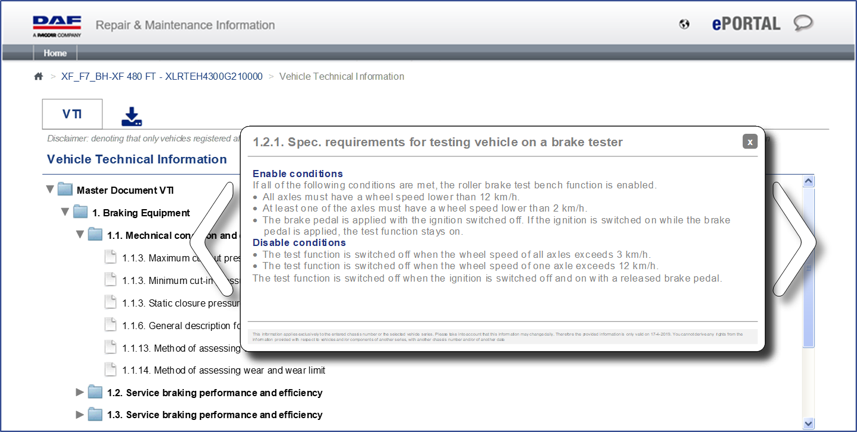Click the popup title 1.2.1 Spec. requirements

tap(438, 142)
